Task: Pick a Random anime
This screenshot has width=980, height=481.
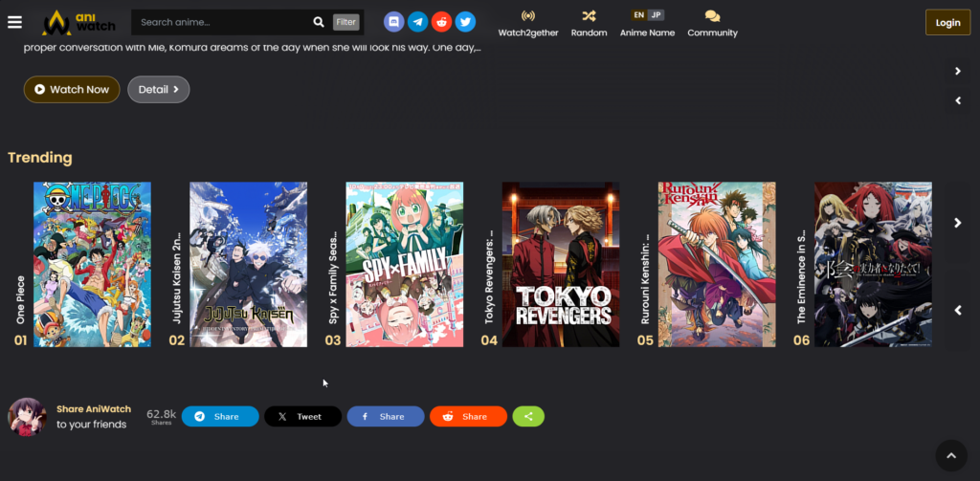Action: pos(589,24)
